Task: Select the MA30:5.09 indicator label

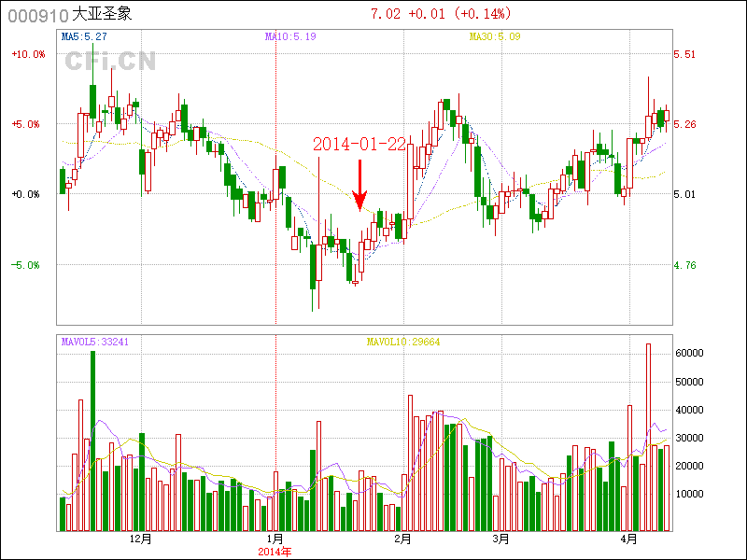Action: tap(495, 36)
